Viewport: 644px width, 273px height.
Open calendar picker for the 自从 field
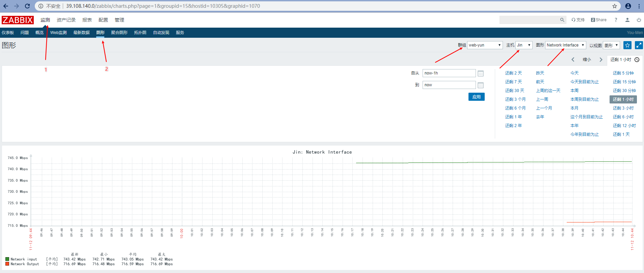[481, 73]
